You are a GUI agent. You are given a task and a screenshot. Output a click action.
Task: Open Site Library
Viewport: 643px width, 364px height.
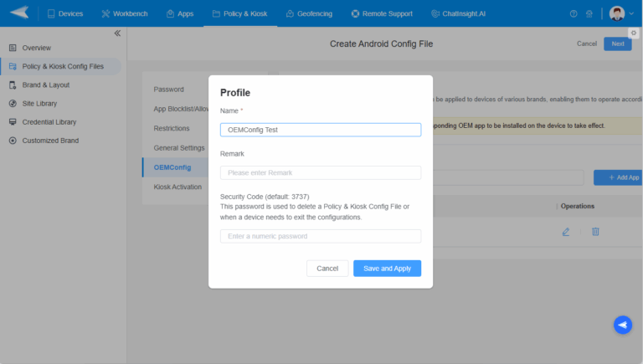pyautogui.click(x=39, y=103)
